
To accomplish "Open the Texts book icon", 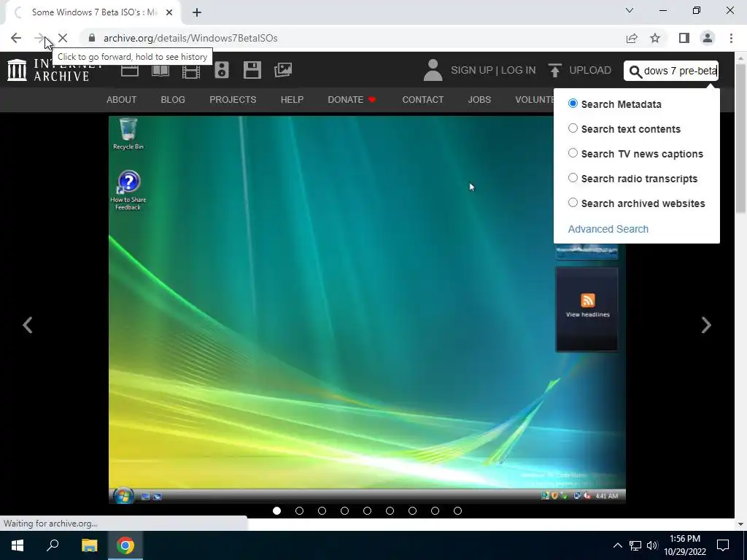I will click(x=160, y=70).
